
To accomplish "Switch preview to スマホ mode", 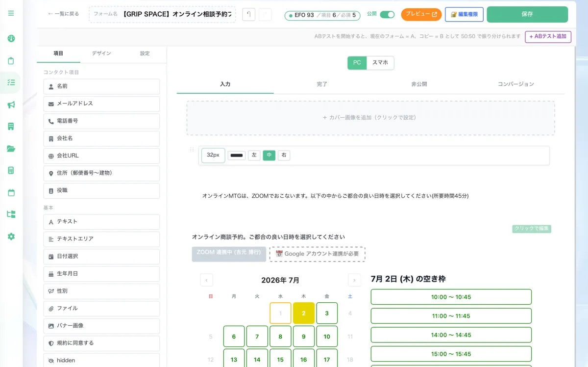I will [x=380, y=63].
